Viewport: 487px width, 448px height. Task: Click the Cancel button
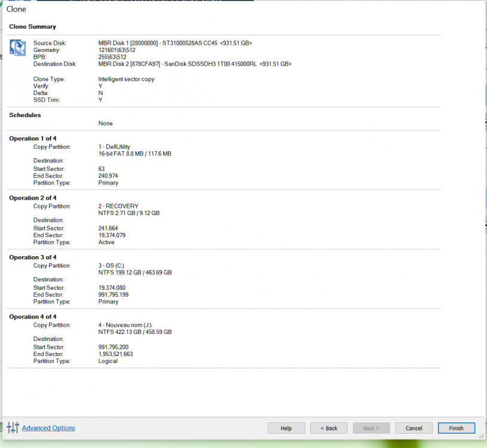[x=414, y=428]
